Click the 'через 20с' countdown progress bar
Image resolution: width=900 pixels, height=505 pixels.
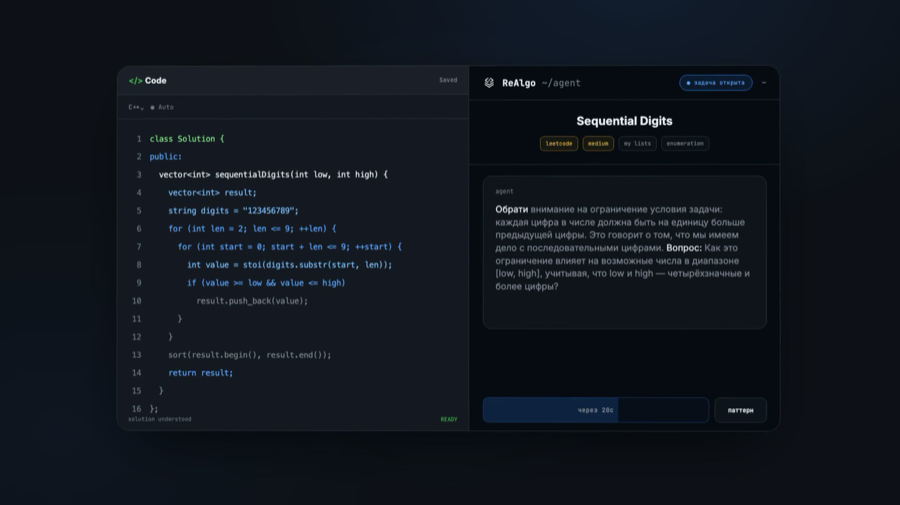coord(596,410)
